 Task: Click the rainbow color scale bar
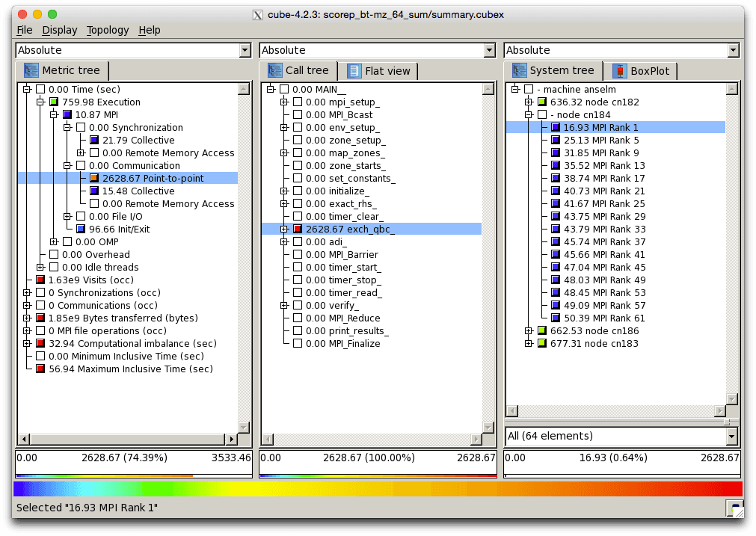[378, 489]
